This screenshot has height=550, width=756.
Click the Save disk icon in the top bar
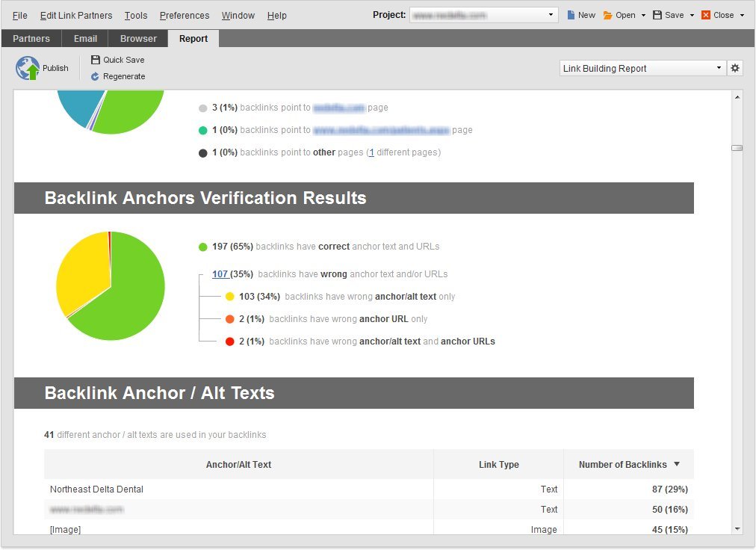(657, 15)
